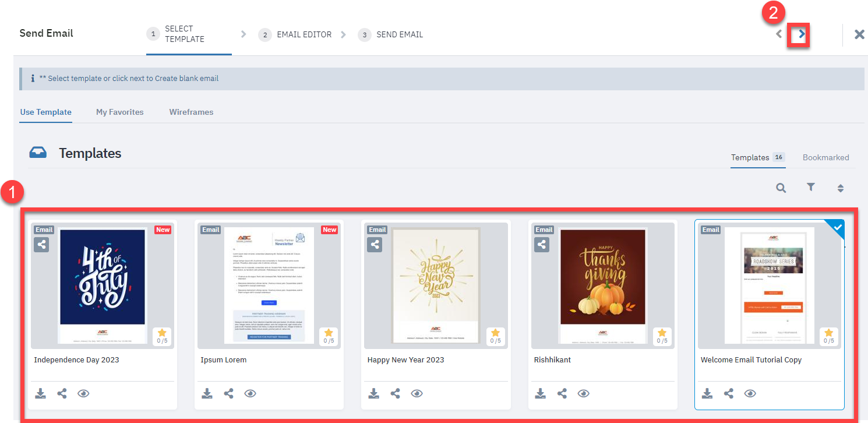Open the templates filter funnel

(810, 187)
